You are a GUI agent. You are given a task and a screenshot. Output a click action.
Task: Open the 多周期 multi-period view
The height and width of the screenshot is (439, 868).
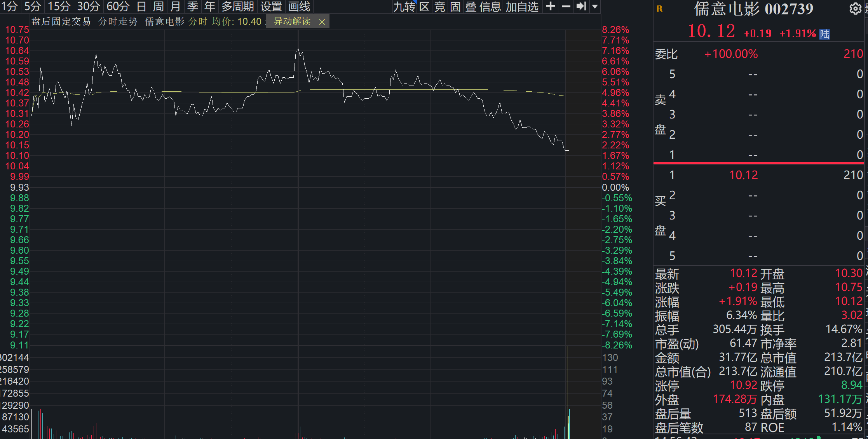click(238, 7)
